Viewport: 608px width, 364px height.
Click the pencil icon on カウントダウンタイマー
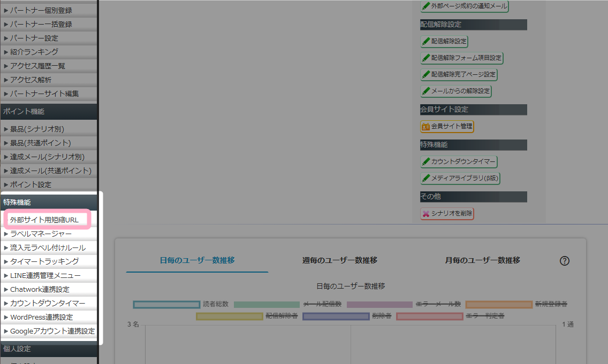(x=427, y=161)
